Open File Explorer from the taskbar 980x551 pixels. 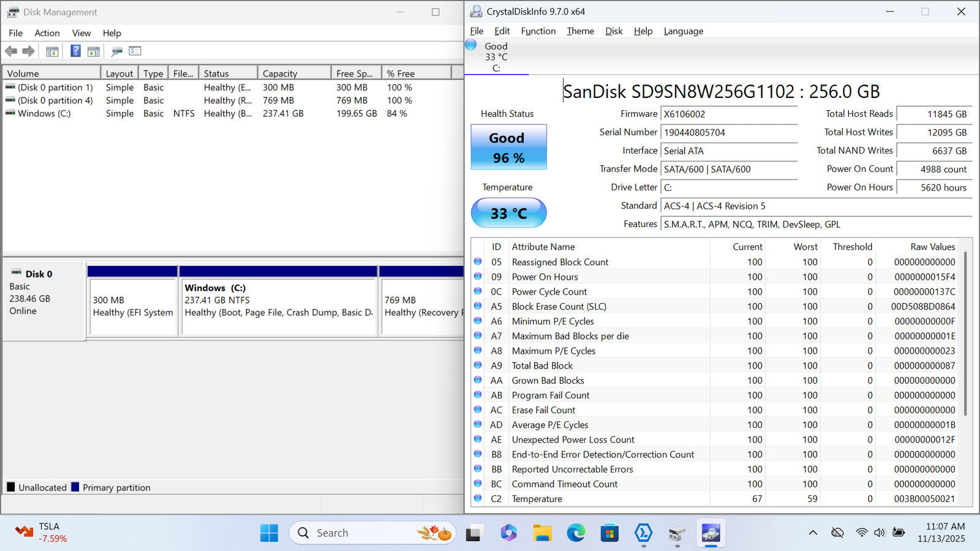point(542,533)
